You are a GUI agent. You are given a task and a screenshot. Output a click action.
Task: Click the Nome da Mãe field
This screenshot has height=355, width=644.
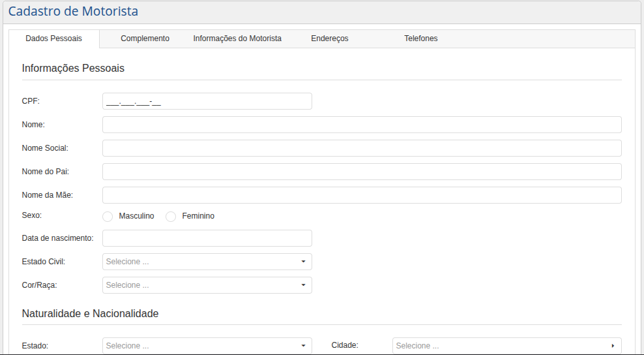pos(362,195)
